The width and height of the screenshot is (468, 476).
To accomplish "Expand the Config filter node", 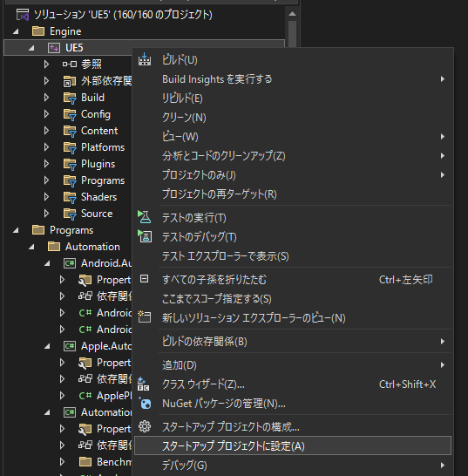I will pyautogui.click(x=46, y=114).
